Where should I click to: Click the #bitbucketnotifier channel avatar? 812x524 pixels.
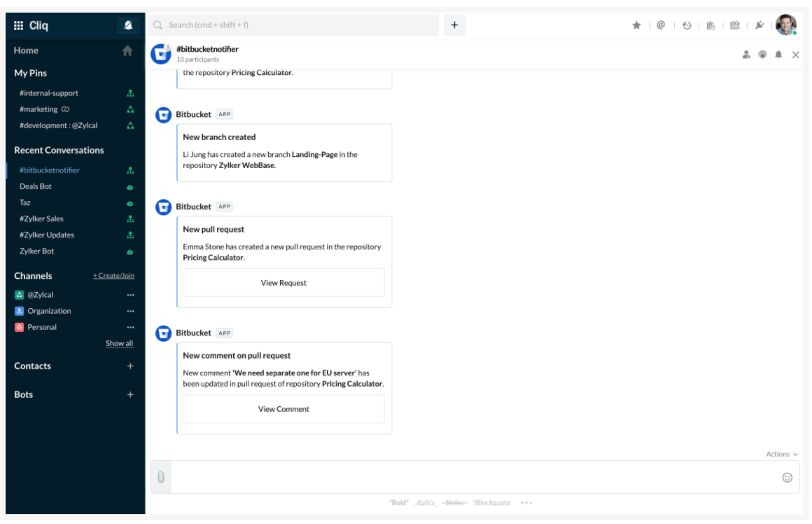(x=161, y=54)
